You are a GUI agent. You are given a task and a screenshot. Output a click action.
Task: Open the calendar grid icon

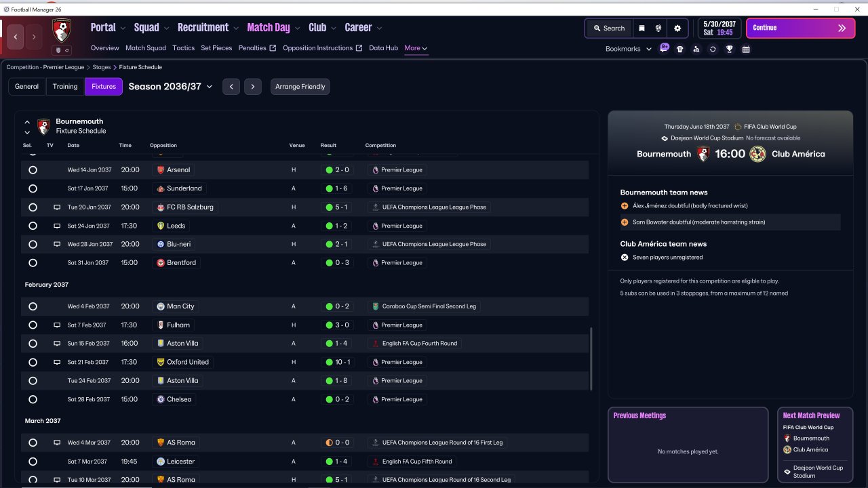[x=746, y=49]
